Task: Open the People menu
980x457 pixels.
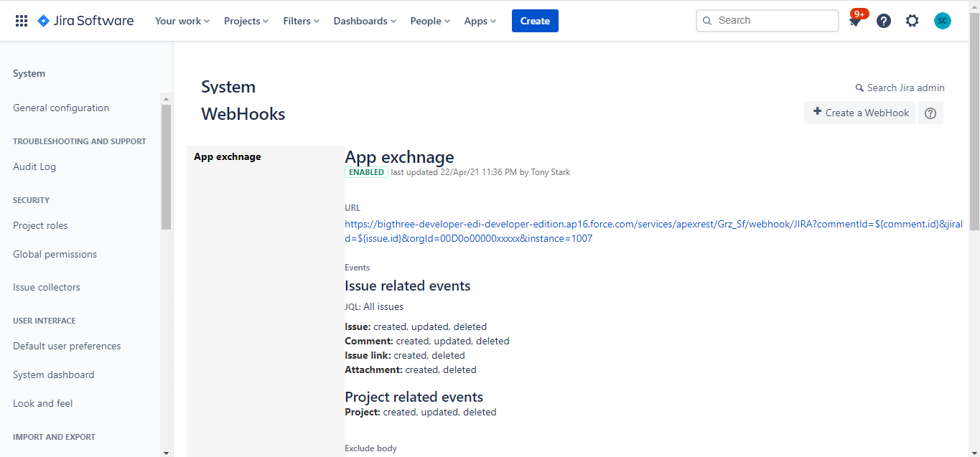Action: tap(429, 21)
